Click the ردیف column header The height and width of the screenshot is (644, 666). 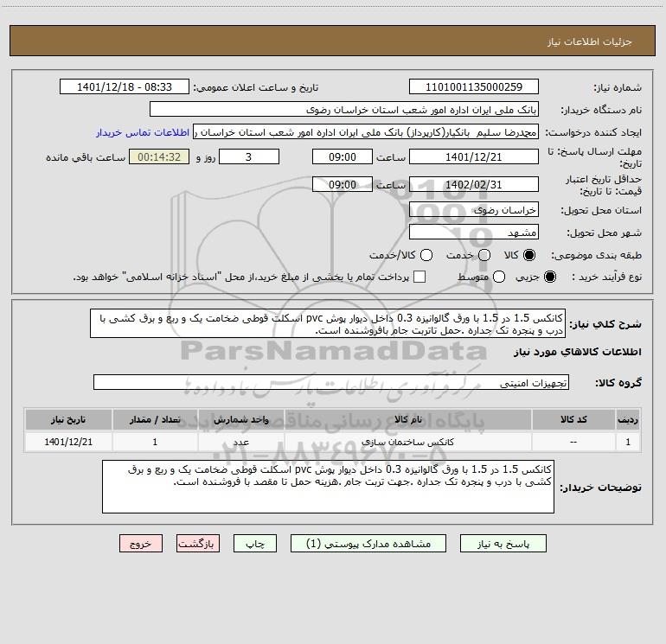(x=628, y=419)
